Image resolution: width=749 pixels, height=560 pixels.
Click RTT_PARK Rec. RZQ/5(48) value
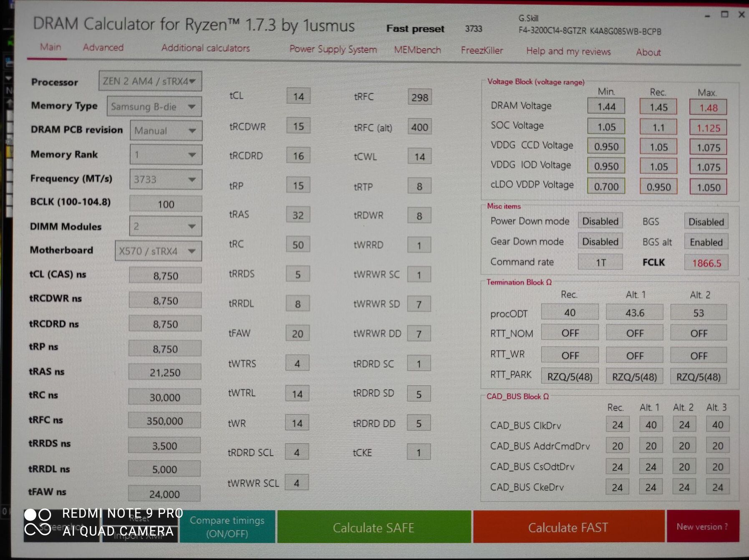pos(570,376)
